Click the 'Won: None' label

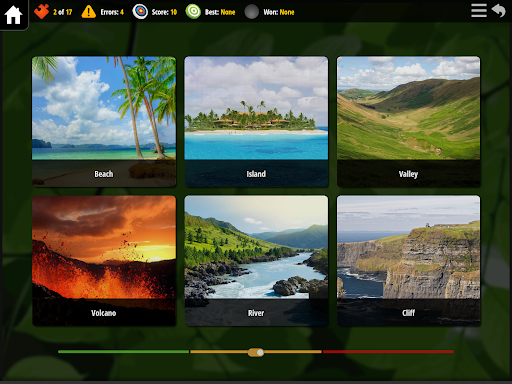[x=279, y=12]
